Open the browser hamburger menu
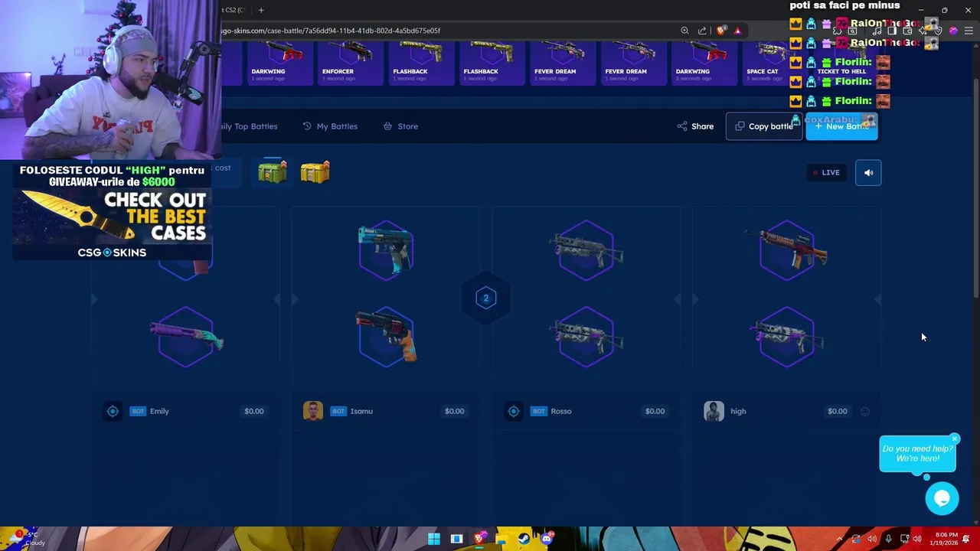 [x=969, y=31]
